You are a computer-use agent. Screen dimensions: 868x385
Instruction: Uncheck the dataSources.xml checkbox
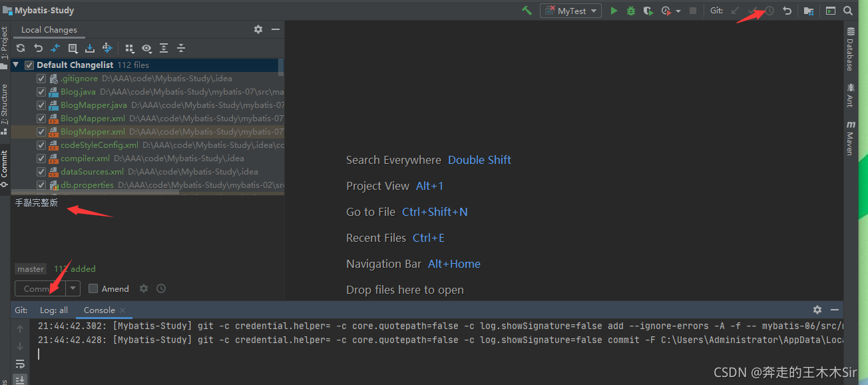click(41, 171)
